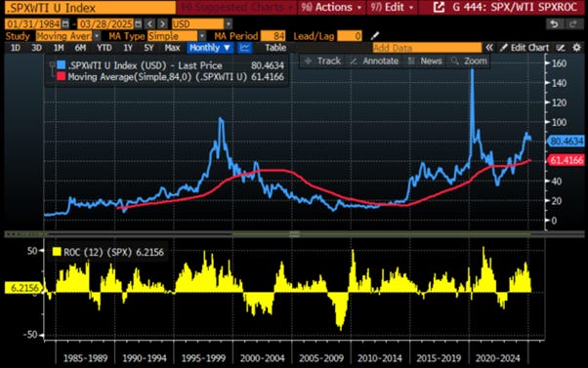Enable the Track crosshair tool
This screenshot has height=368, width=588.
323,61
